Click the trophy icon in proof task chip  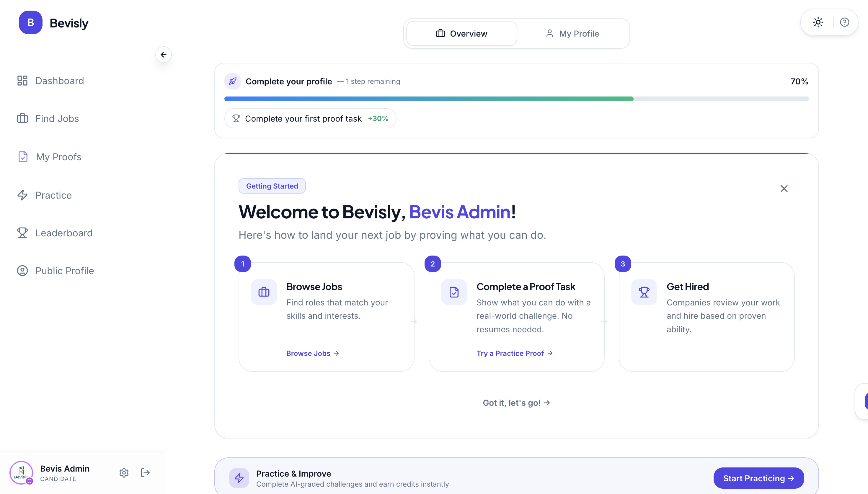pos(236,118)
